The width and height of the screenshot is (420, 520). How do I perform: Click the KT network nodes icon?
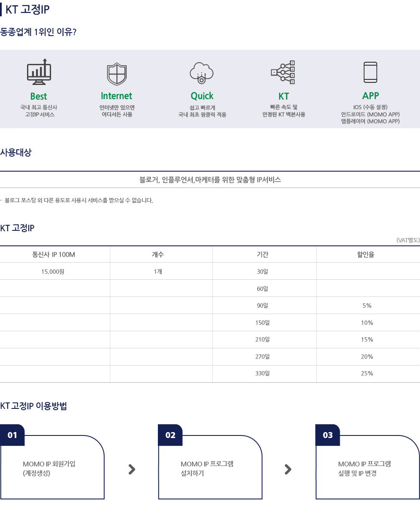[283, 73]
